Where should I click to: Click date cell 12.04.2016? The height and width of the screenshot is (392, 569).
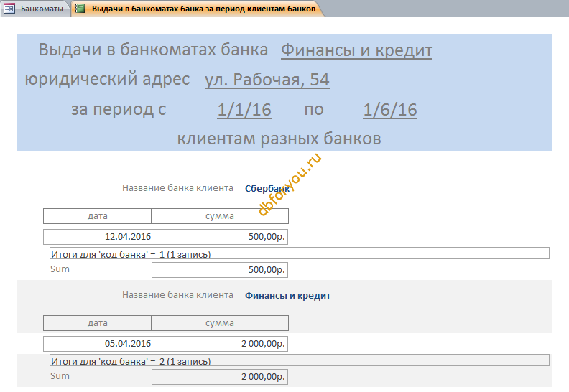coord(97,237)
